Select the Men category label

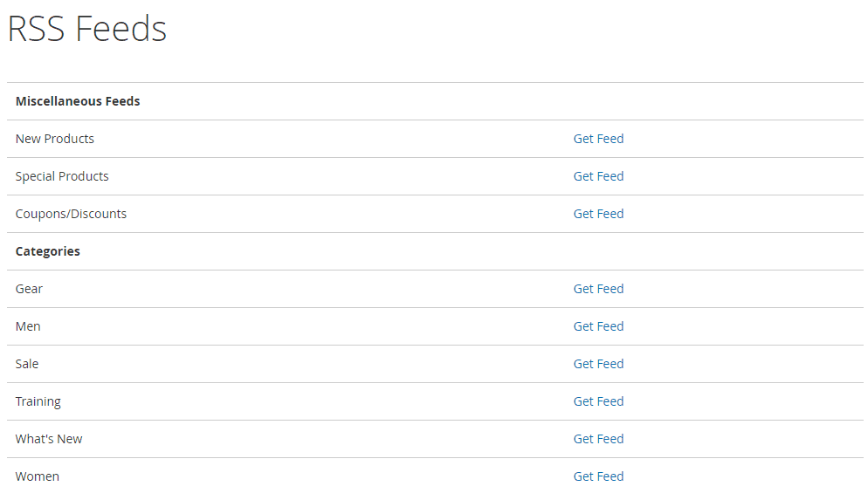click(28, 327)
